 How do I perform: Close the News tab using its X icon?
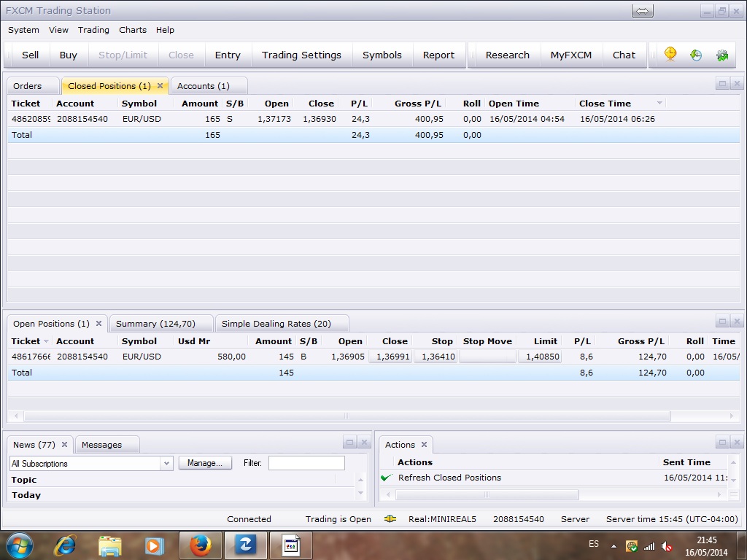tap(64, 445)
